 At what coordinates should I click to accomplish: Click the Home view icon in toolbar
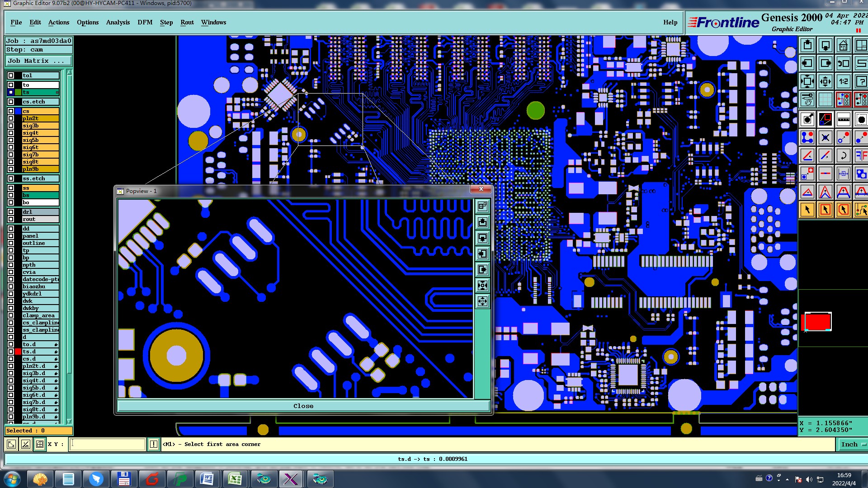click(843, 46)
